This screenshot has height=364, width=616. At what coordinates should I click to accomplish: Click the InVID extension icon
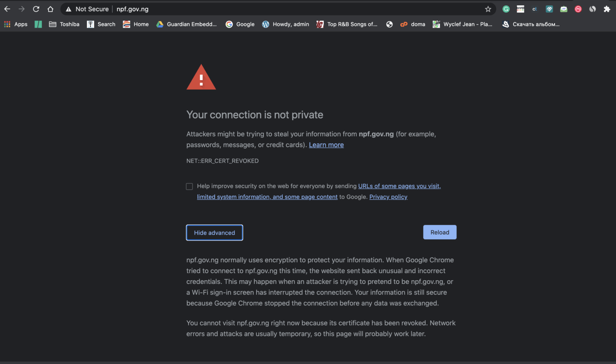click(x=520, y=8)
